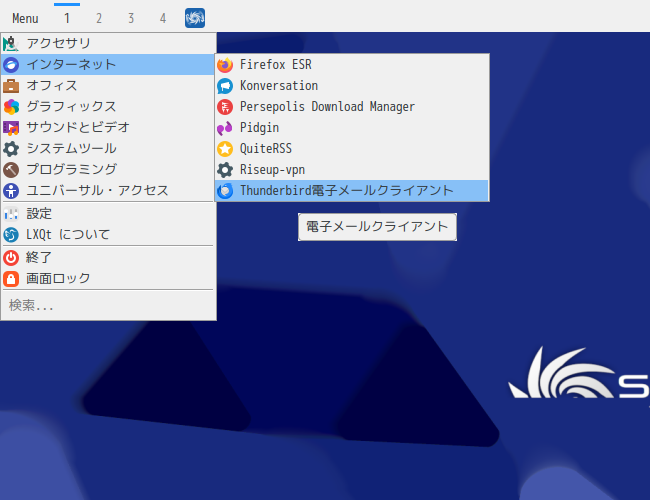Focus the 検索... search field

(108, 306)
